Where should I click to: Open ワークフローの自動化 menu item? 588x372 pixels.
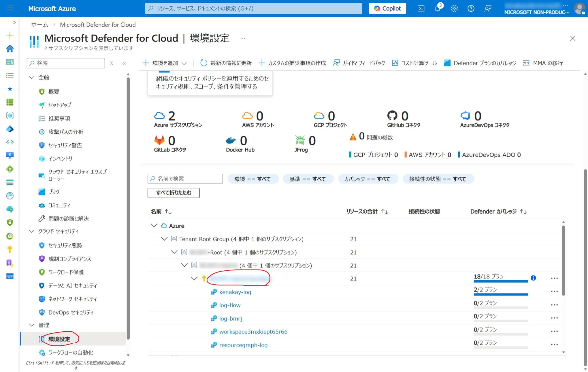[69, 352]
